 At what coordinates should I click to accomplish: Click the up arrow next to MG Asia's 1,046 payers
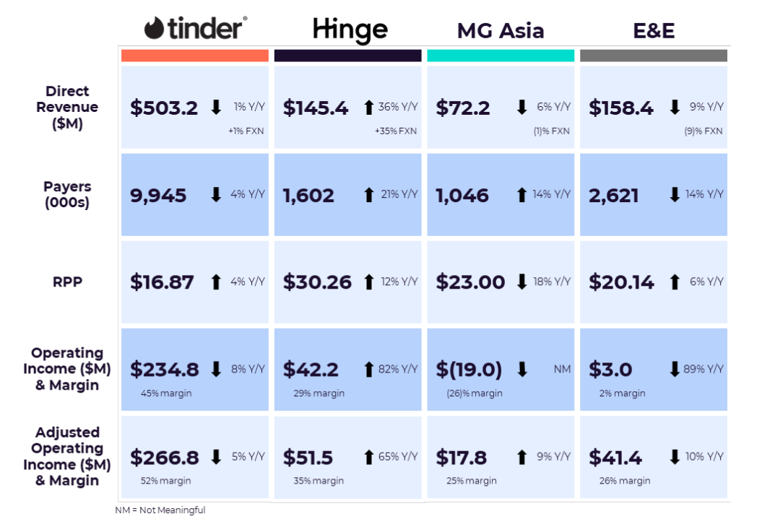click(522, 195)
